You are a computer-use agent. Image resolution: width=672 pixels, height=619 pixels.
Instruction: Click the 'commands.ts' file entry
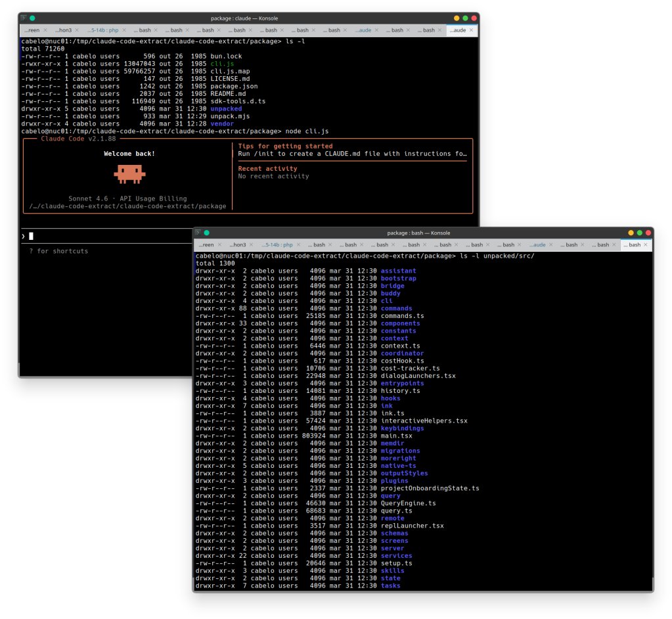403,316
